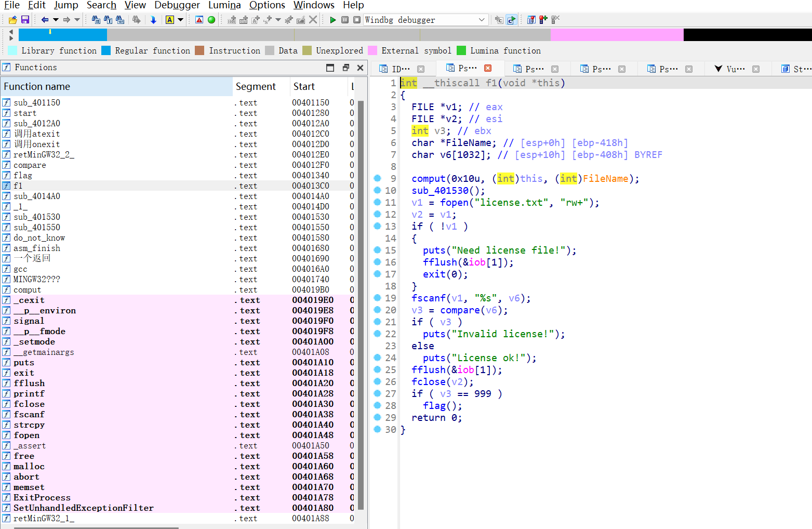
Task: Open the Windows menu
Action: pos(314,5)
